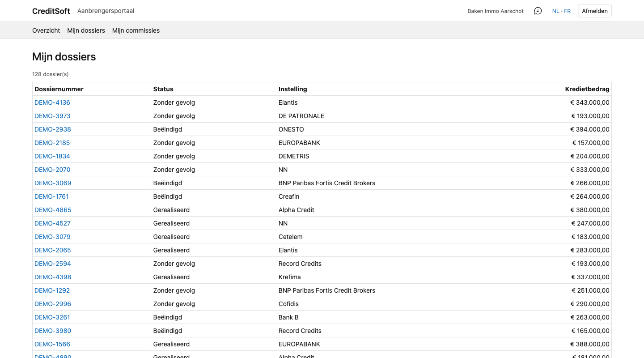View dossier DEMO-3079

pos(52,237)
